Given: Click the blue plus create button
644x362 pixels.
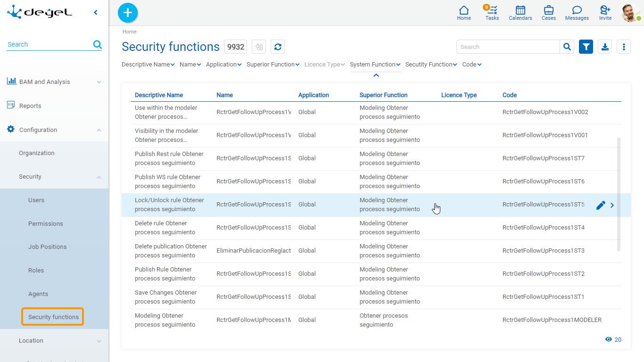Looking at the screenshot, I should pyautogui.click(x=127, y=13).
